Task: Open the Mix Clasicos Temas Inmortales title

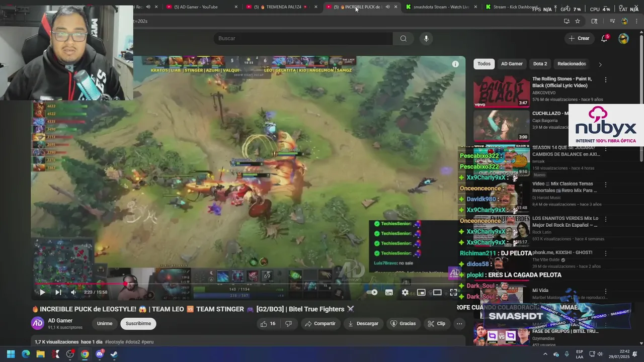Action: tap(565, 187)
